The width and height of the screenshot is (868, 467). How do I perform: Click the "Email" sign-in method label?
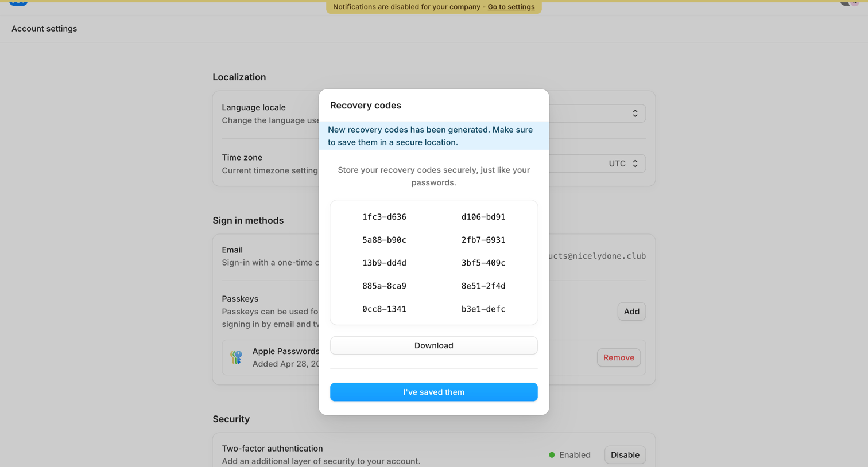232,250
